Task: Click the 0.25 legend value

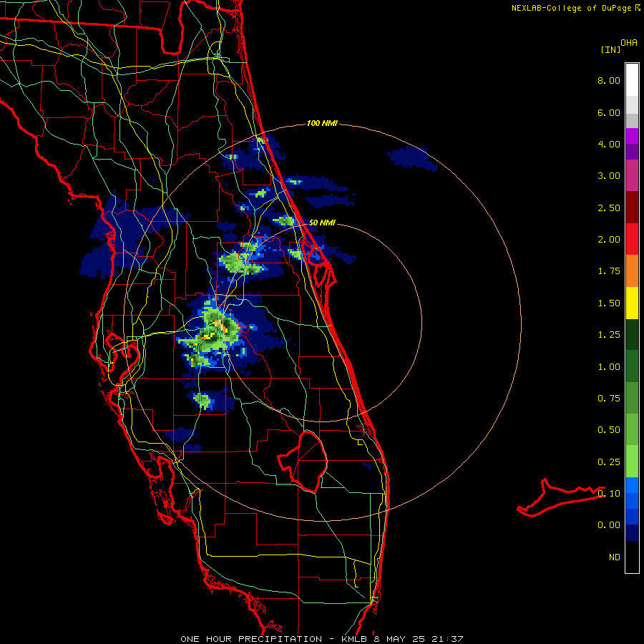Action: [609, 462]
